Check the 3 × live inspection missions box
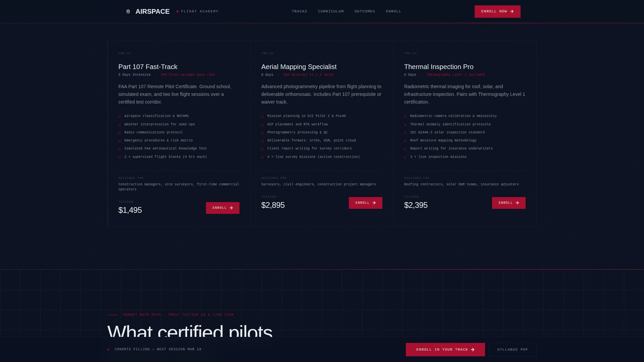Screen dimensions: 644x362 coord(406,157)
